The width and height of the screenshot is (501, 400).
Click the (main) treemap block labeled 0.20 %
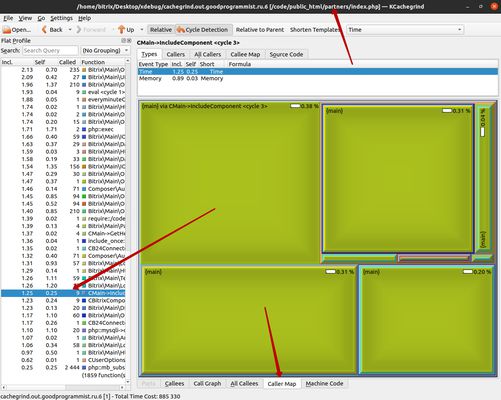(x=427, y=320)
